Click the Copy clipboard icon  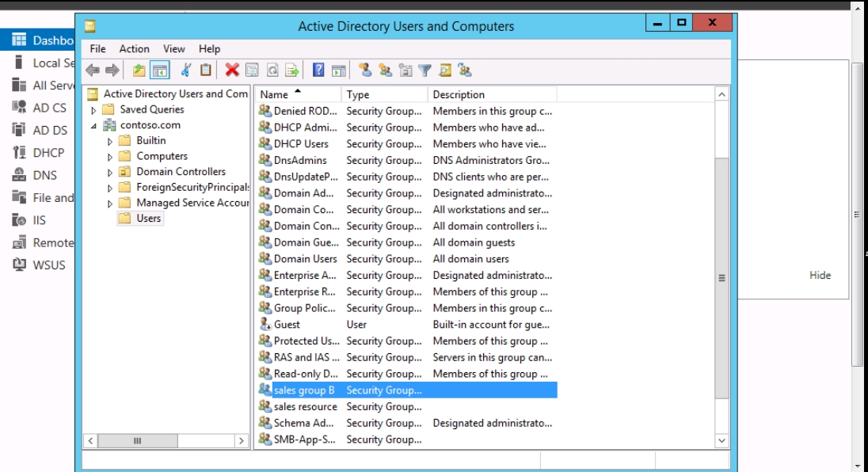[205, 70]
